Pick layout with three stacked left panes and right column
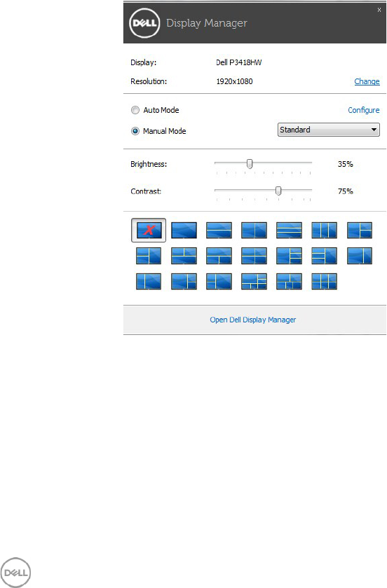The width and height of the screenshot is (387, 588). (x=325, y=256)
